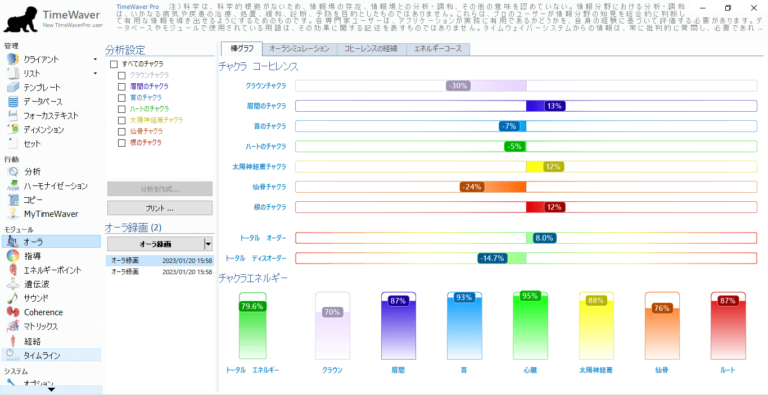Open the クライアント icon in sidebar
Image resolution: width=768 pixels, height=395 pixels.
coord(13,59)
